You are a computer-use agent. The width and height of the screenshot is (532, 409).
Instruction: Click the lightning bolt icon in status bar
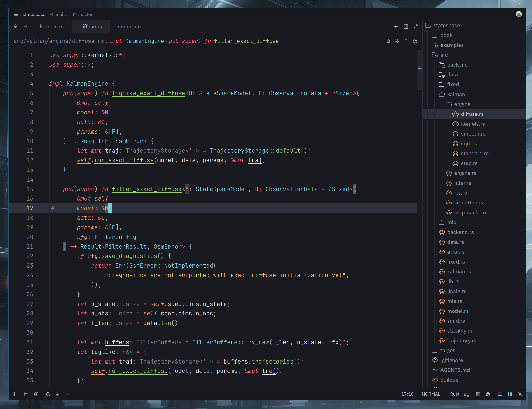[58, 394]
